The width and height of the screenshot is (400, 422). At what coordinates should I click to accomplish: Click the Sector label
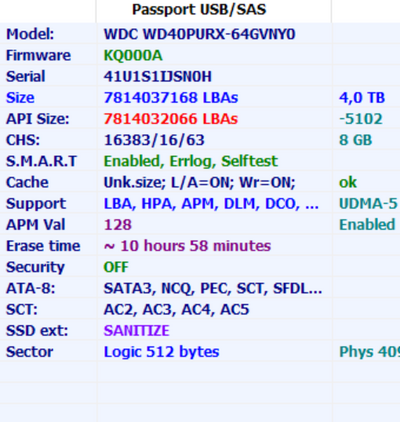(x=29, y=352)
